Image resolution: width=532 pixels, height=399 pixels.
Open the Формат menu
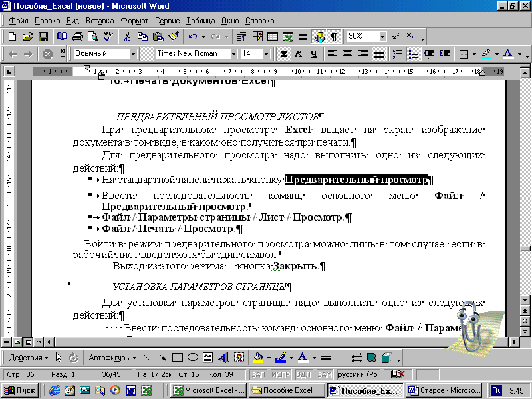pos(135,21)
